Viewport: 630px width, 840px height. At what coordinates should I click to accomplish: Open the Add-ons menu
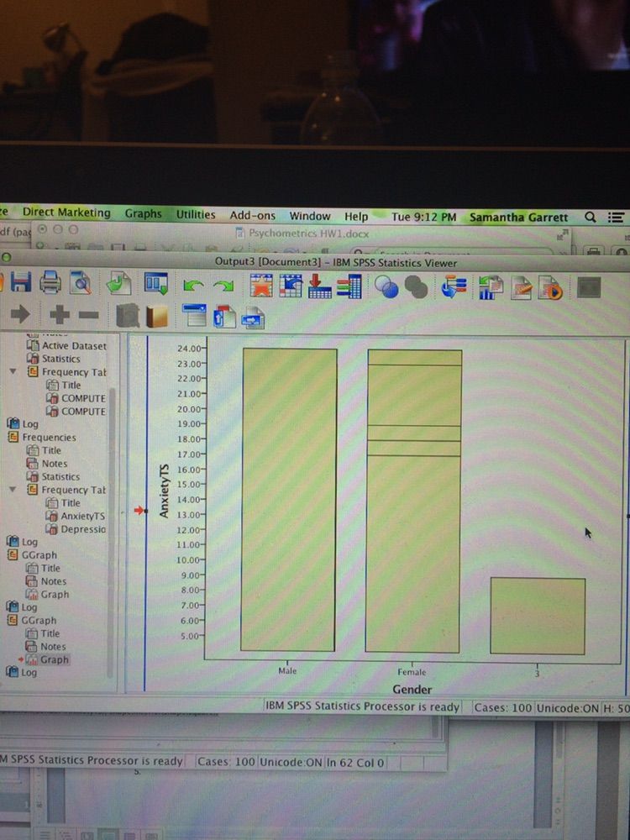pos(252,215)
